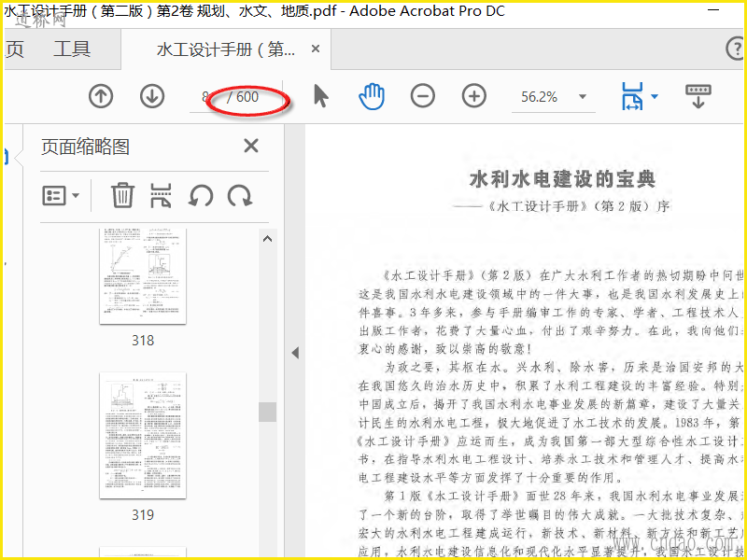747x560 pixels.
Task: Click the heading 水利水电建设的宝典
Action: pyautogui.click(x=563, y=179)
